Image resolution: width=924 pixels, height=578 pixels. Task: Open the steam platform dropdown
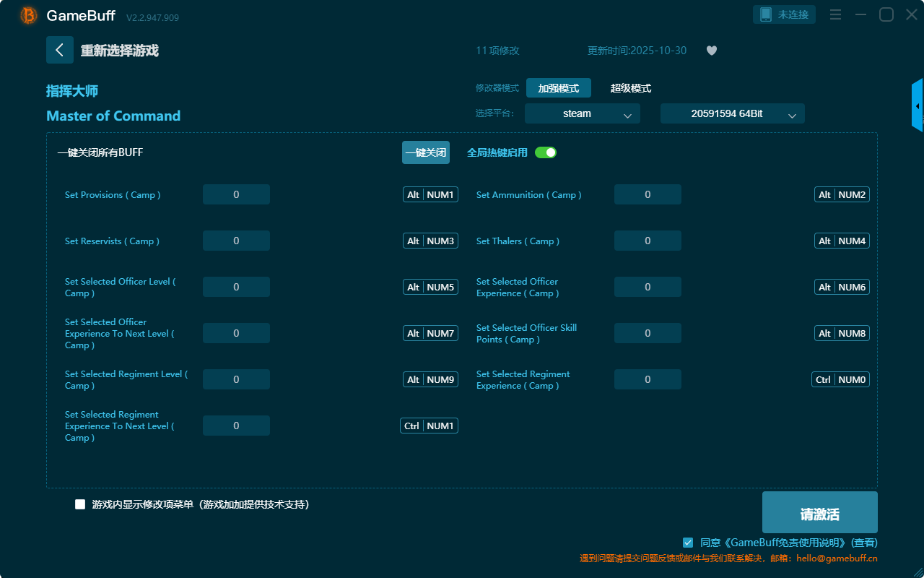click(x=582, y=113)
